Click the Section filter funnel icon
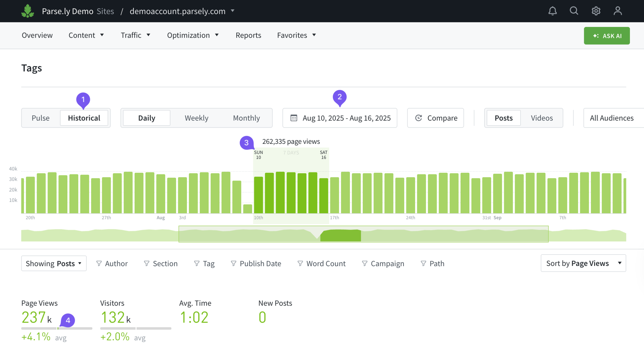Image resolution: width=644 pixels, height=345 pixels. pyautogui.click(x=147, y=263)
